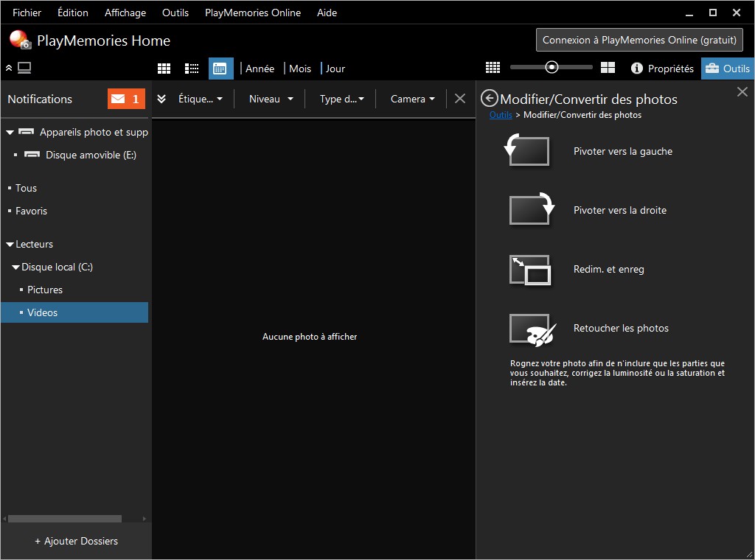Open the Affichage menu

(125, 13)
